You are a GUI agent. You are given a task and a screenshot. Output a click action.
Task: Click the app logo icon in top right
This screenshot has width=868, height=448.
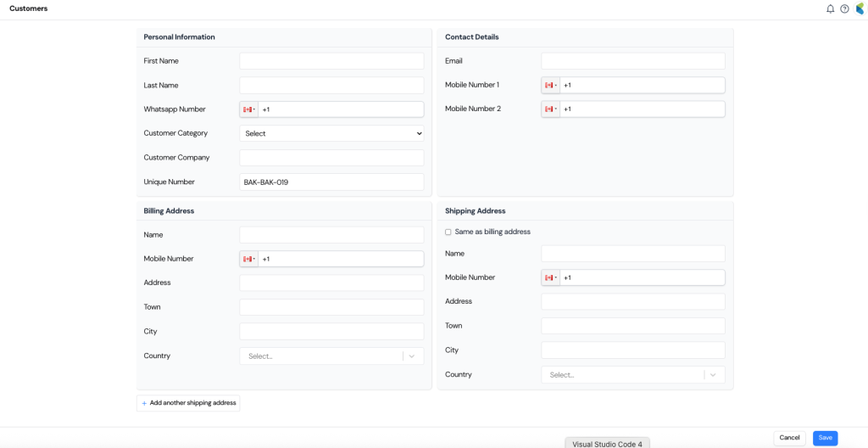pos(860,8)
